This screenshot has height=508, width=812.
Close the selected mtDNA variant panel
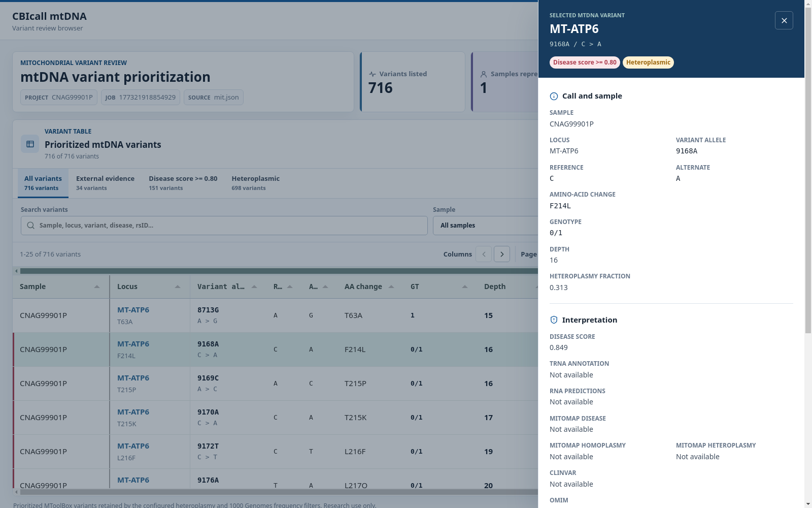pyautogui.click(x=784, y=20)
